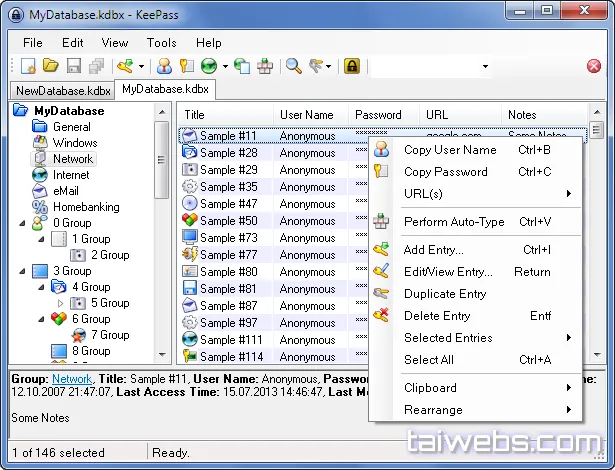Image resolution: width=615 pixels, height=470 pixels.
Task: Choose Copy User Name in context menu
Action: [476, 149]
